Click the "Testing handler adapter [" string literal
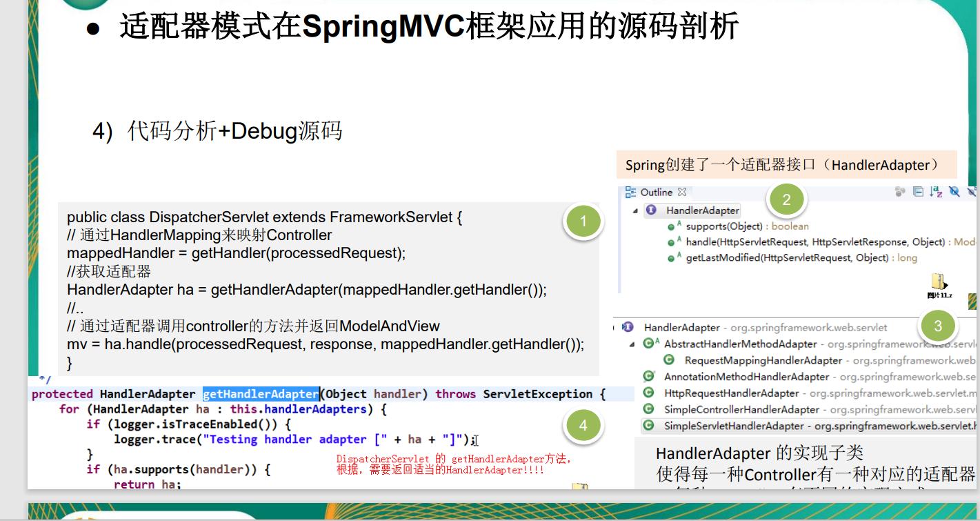 click(295, 439)
